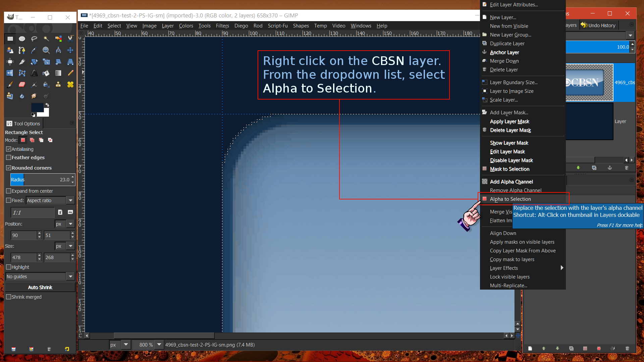
Task: Expand the Layer Effects submenu arrow
Action: [x=562, y=268]
